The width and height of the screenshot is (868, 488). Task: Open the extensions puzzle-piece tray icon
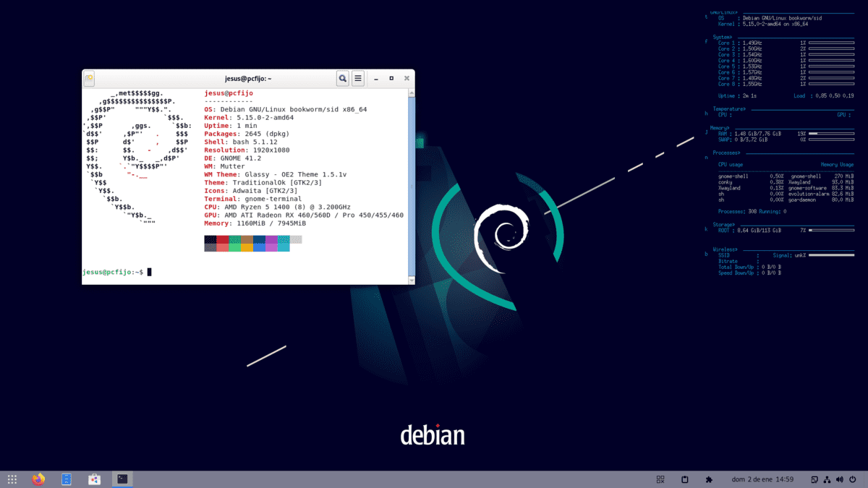pyautogui.click(x=709, y=479)
